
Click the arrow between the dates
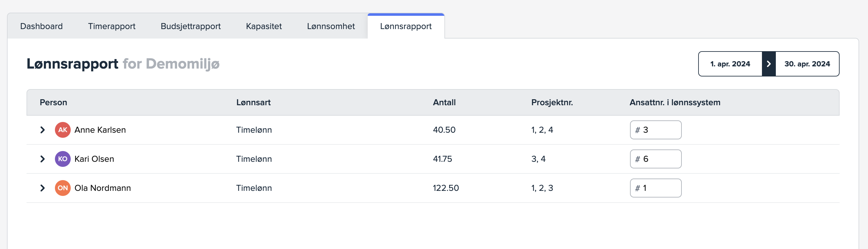(x=769, y=64)
